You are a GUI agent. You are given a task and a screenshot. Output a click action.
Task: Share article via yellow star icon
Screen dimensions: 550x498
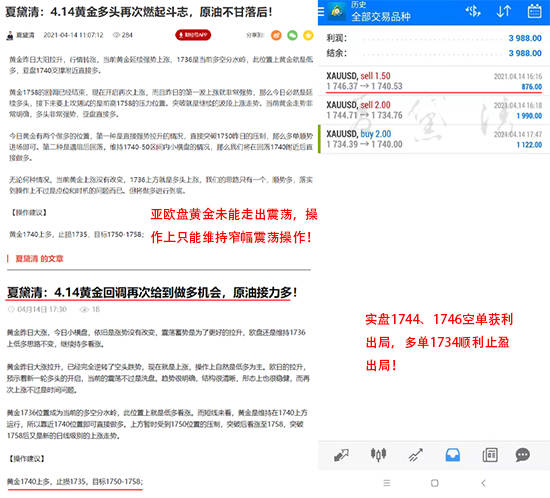[308, 35]
